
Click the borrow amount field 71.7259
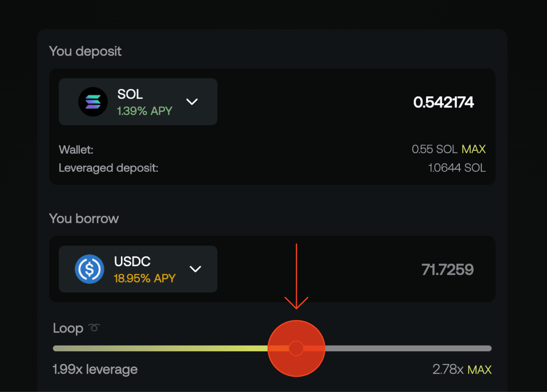tap(447, 269)
